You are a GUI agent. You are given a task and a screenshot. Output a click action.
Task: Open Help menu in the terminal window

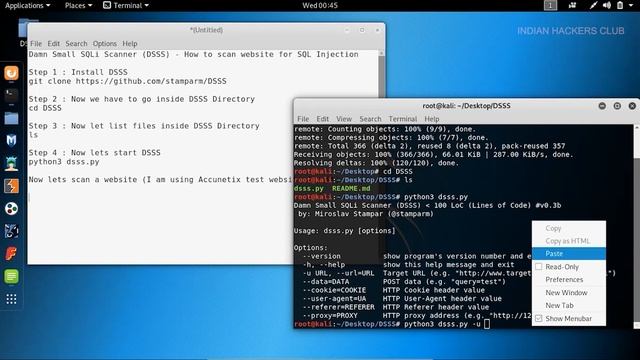click(x=432, y=119)
